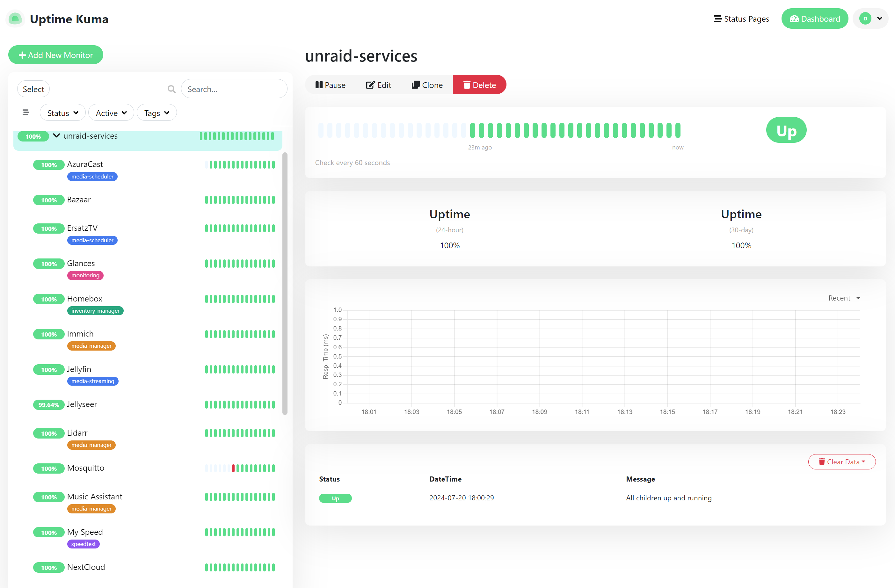Click the monitor list scrollbar

285,284
